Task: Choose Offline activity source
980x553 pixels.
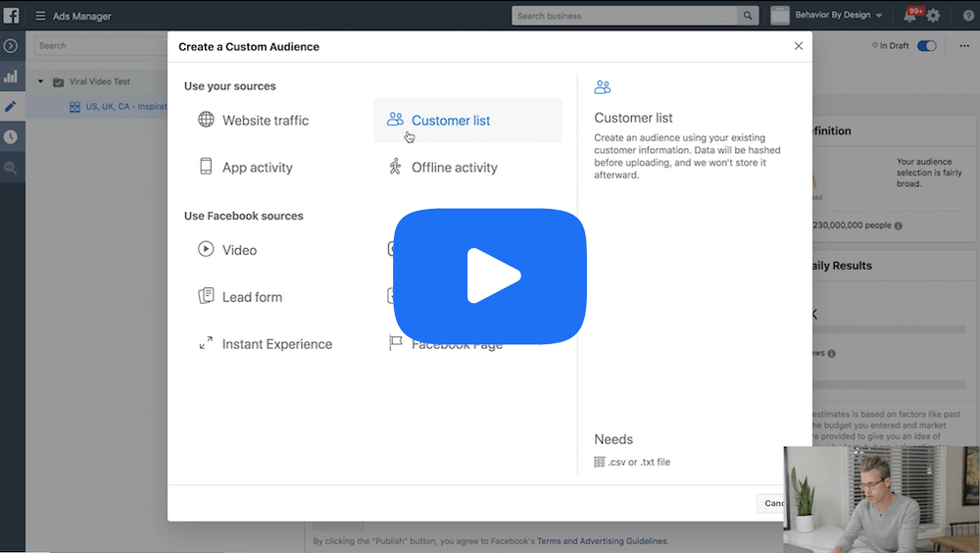Action: point(454,168)
